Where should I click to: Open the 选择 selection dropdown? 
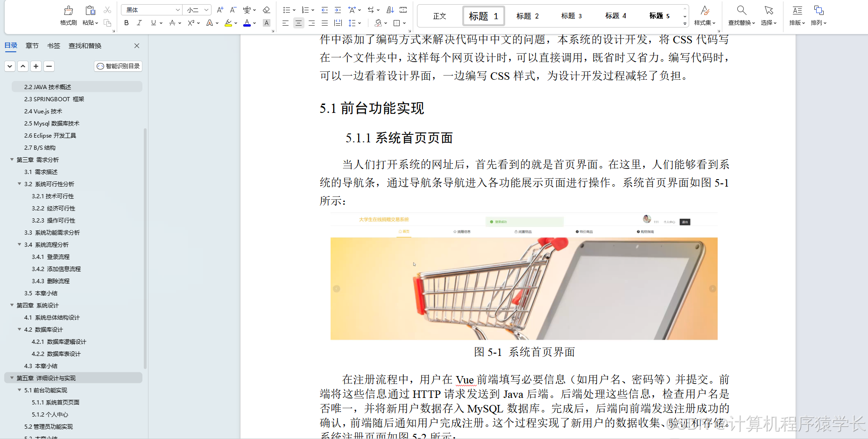tap(769, 15)
